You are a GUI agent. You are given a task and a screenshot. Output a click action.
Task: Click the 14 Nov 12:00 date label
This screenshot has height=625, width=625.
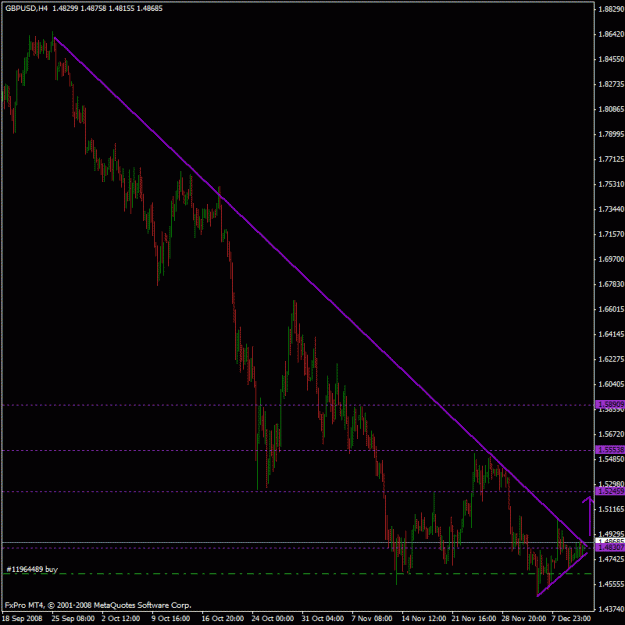click(424, 619)
